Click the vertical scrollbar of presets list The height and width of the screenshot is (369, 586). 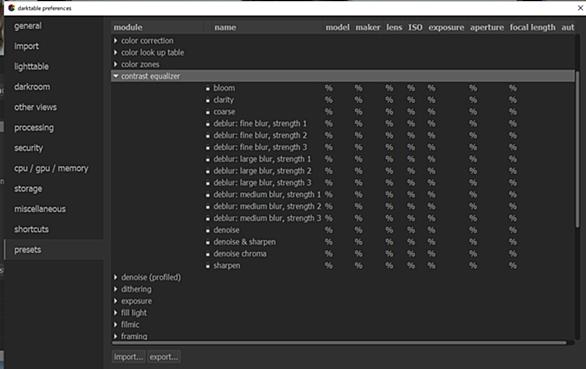[577, 149]
